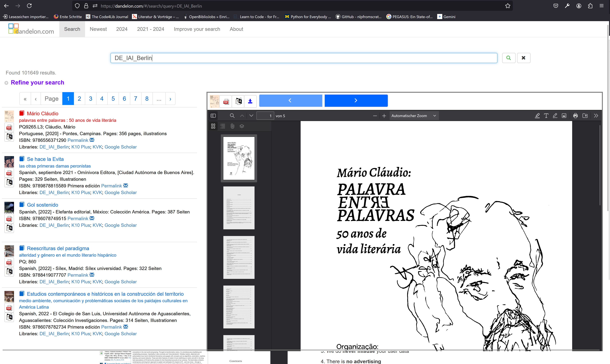Expand Refine your search

click(x=37, y=82)
